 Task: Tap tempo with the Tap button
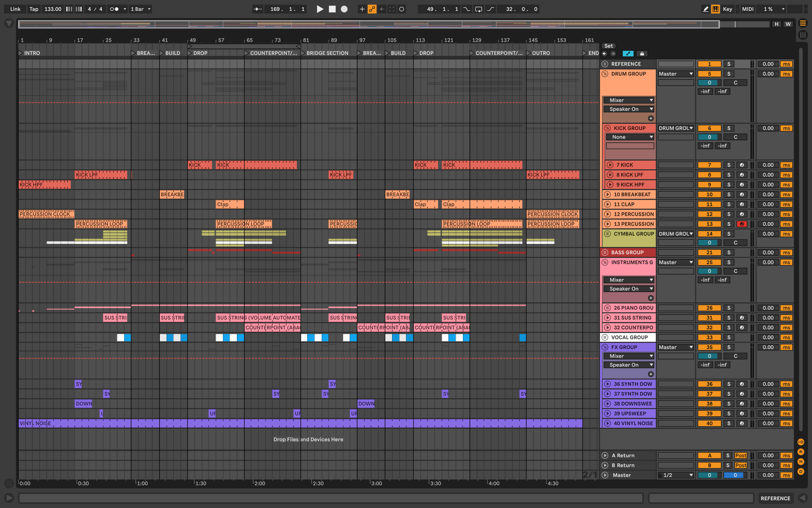click(34, 9)
